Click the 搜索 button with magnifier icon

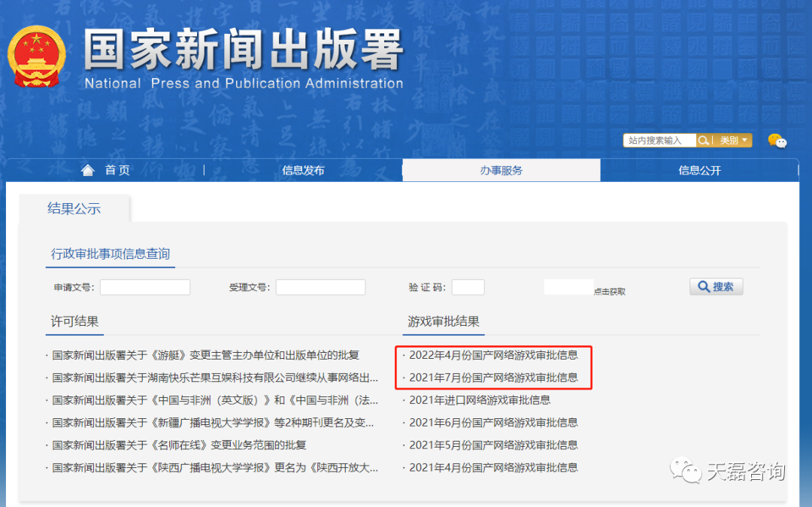tap(715, 286)
